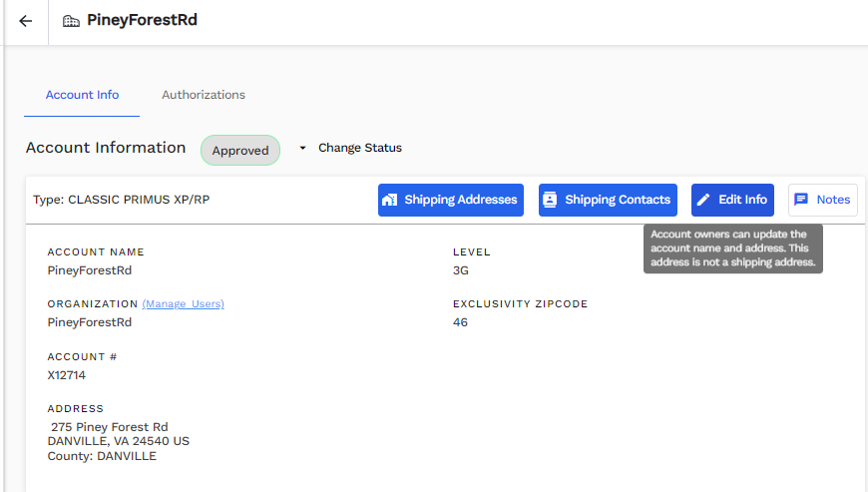
Task: Click the 275 Piney Forest Rd address
Action: click(110, 427)
